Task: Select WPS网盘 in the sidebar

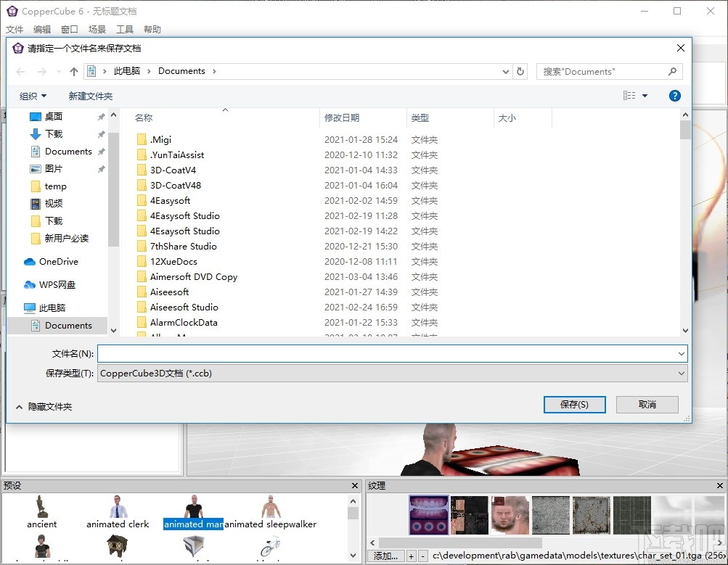Action: [57, 285]
